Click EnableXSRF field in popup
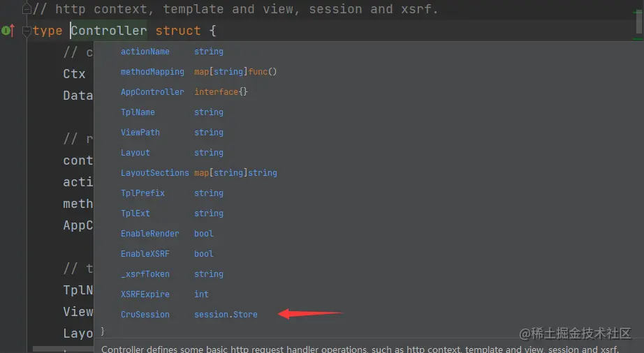Image resolution: width=644 pixels, height=353 pixels. click(145, 254)
